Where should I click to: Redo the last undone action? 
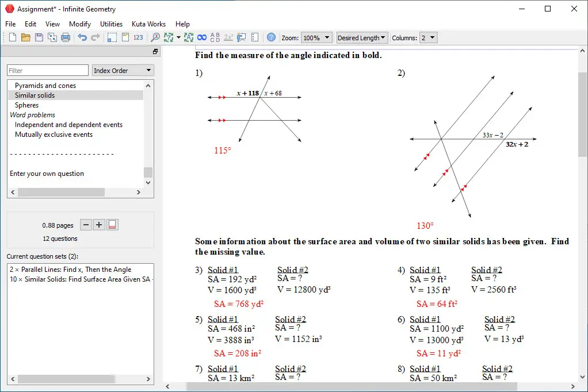(96, 37)
